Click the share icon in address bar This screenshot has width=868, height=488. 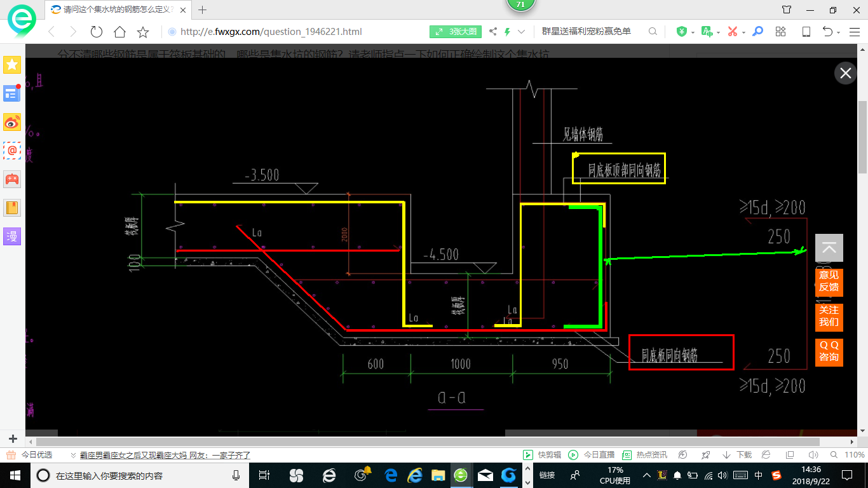pos(493,32)
